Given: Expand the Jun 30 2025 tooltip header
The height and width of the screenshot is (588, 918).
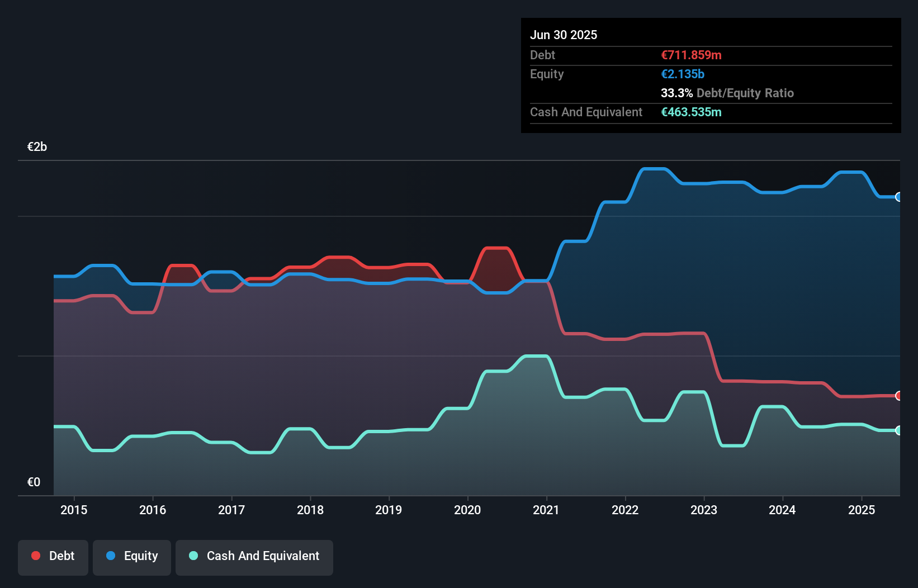Looking at the screenshot, I should click(564, 34).
